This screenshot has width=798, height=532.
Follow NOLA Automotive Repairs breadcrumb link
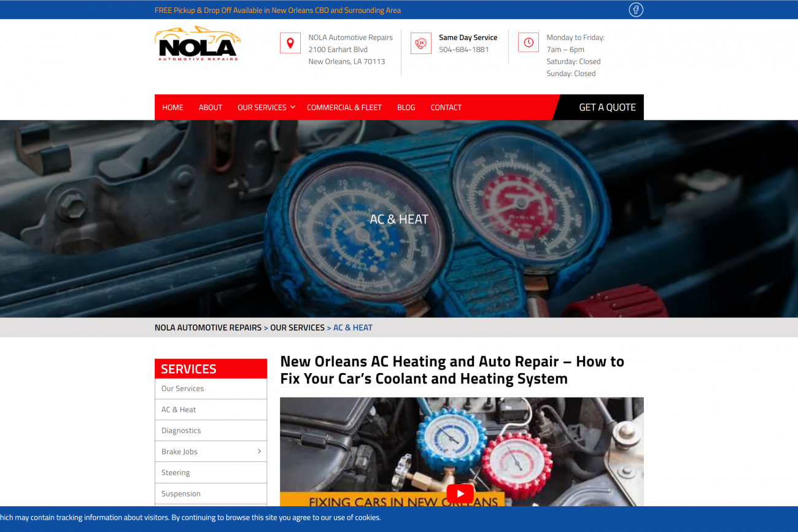[x=208, y=328]
